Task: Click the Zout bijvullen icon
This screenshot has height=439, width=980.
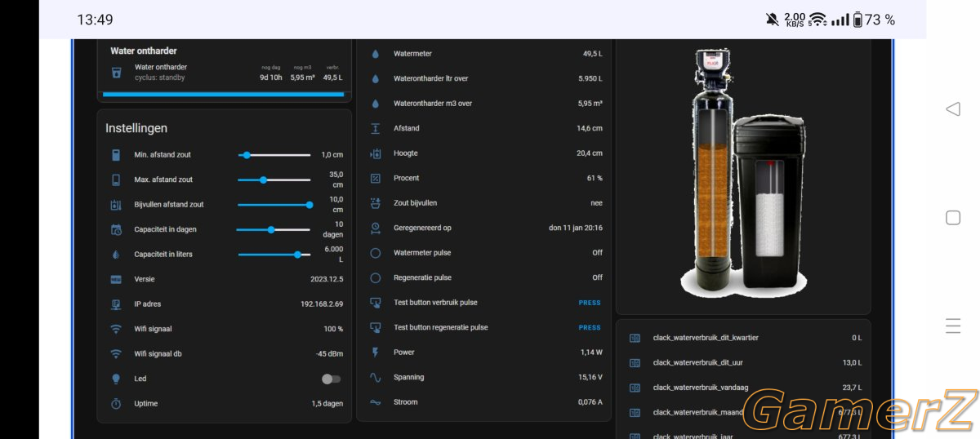Action: click(x=376, y=203)
